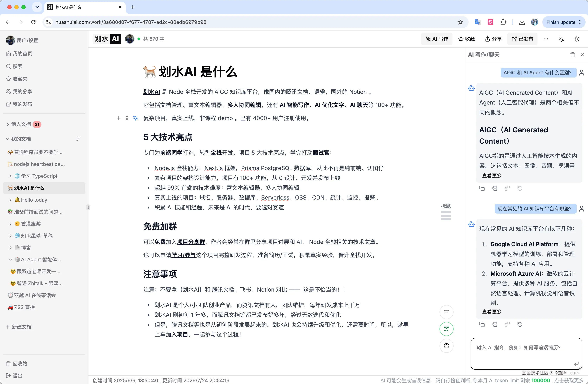This screenshot has height=384, width=588.
Task: Expand the 他人文档 section
Action: coord(8,124)
